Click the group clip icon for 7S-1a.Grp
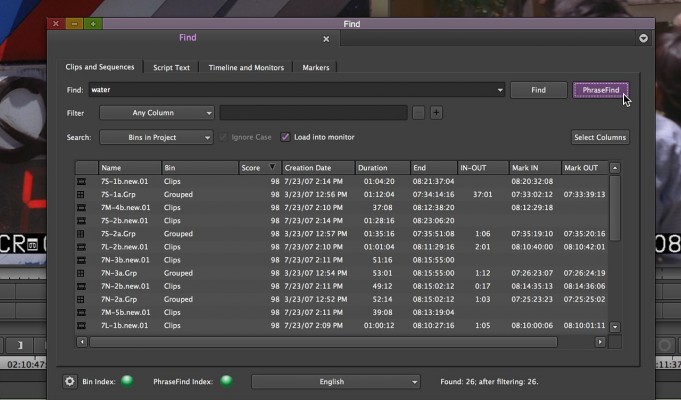681x400 pixels. click(x=81, y=194)
